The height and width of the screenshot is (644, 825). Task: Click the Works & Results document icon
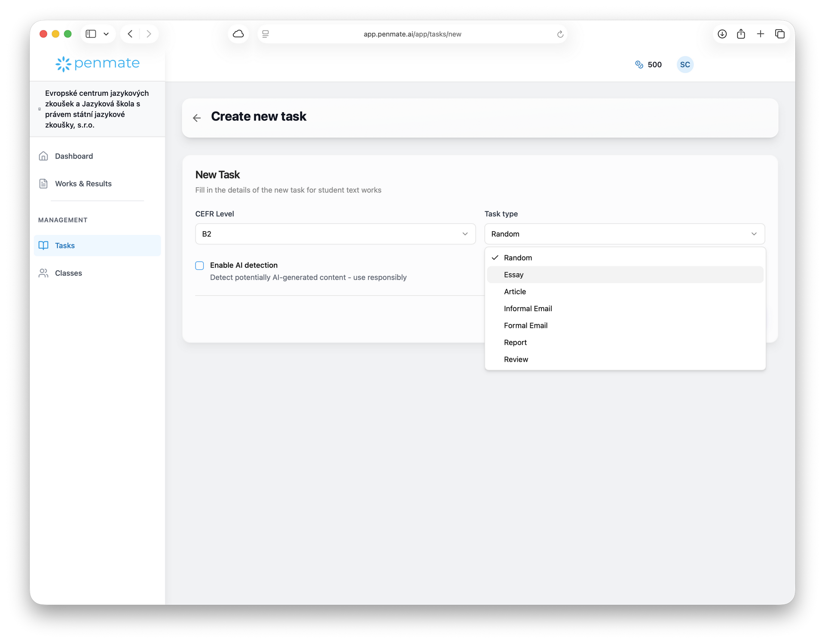(x=43, y=183)
